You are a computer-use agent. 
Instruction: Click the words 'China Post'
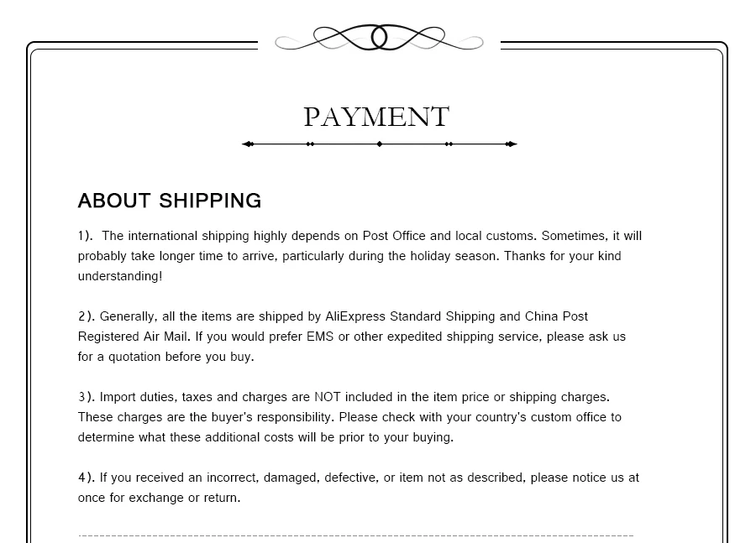point(556,316)
